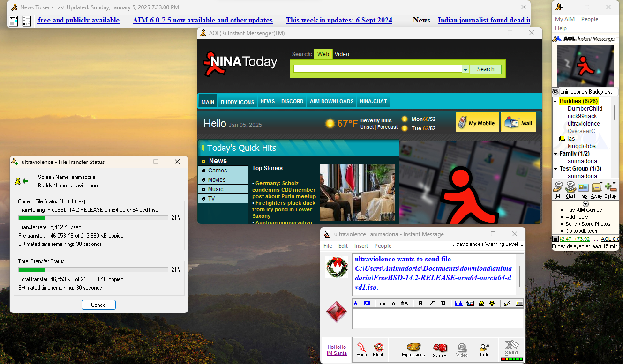This screenshot has width=623, height=364.
Task: Switch to BUDDY ICONS tab
Action: click(x=238, y=102)
